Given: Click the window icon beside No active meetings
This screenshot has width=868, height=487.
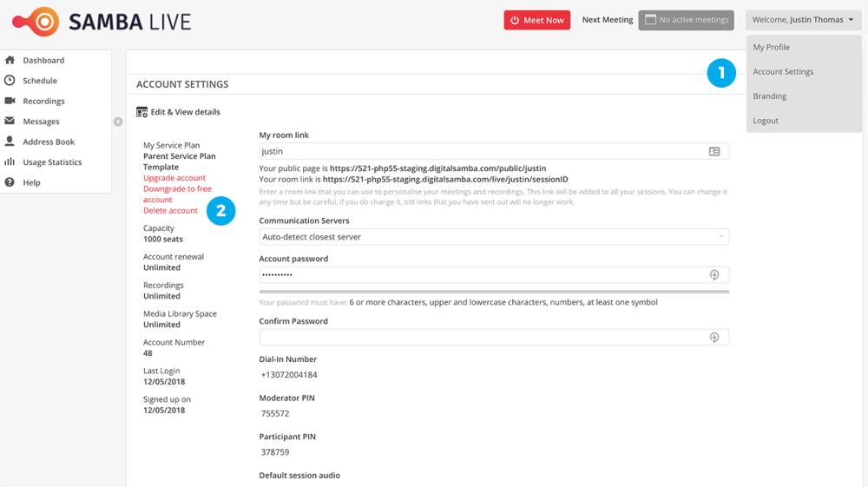Looking at the screenshot, I should pyautogui.click(x=650, y=20).
